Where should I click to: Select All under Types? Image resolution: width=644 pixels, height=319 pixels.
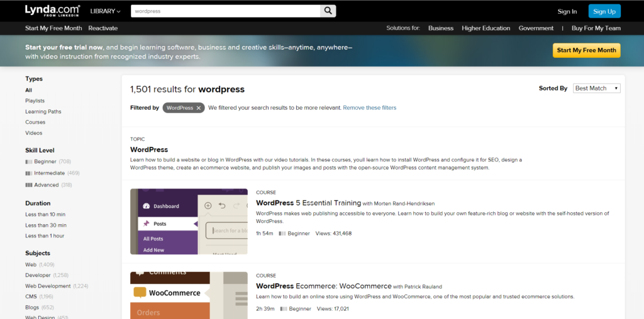tap(28, 90)
